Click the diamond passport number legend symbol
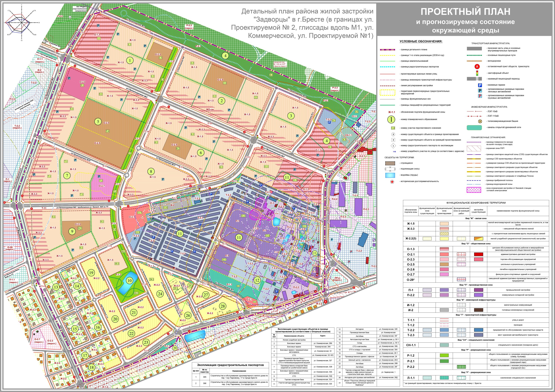 [393, 146]
